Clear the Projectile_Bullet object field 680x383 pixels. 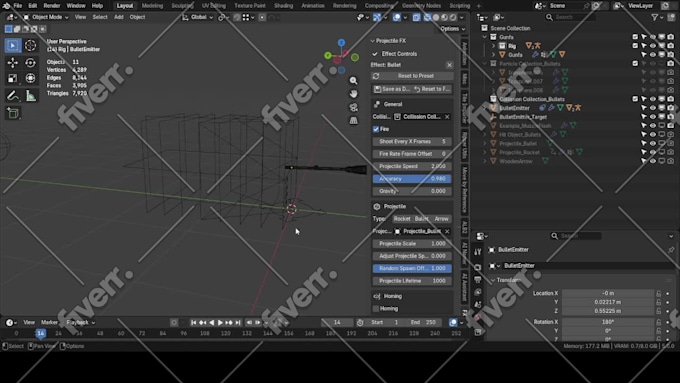(447, 231)
